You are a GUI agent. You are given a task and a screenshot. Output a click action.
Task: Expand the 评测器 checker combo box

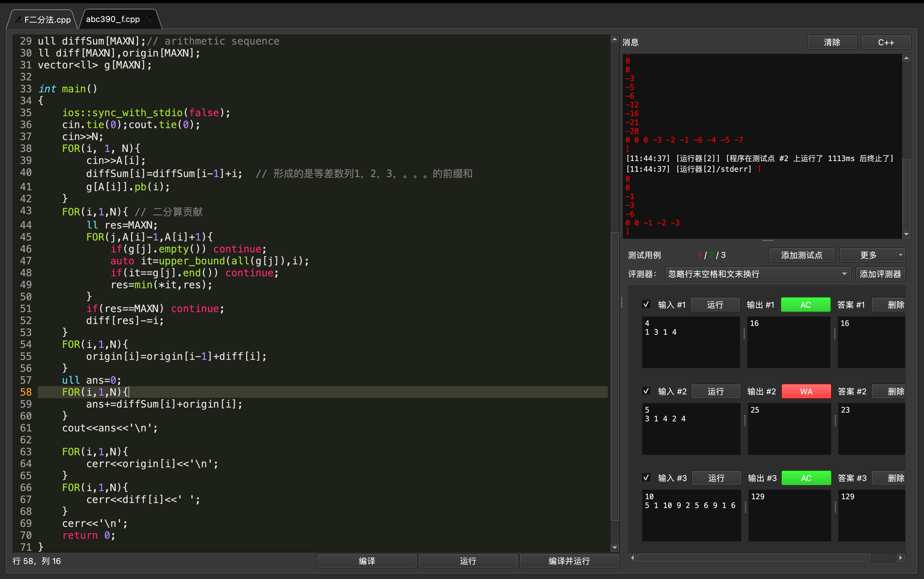point(758,274)
